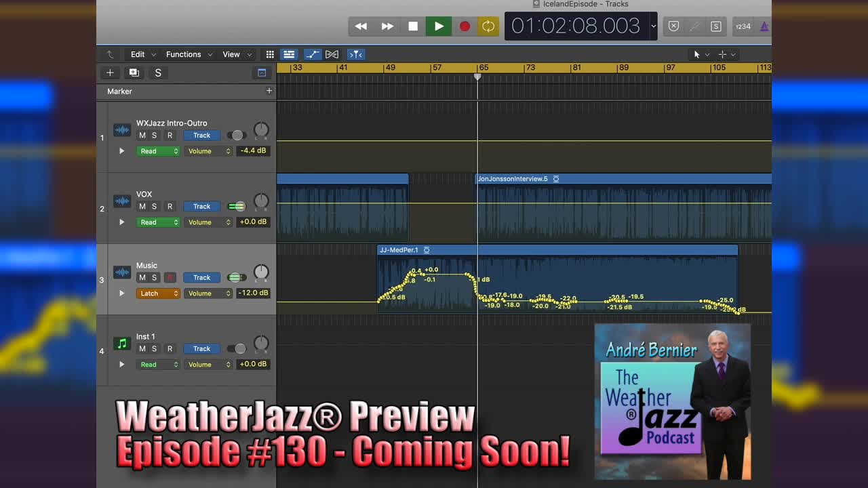Mute the VOX track
This screenshot has height=488, width=868.
(x=142, y=207)
